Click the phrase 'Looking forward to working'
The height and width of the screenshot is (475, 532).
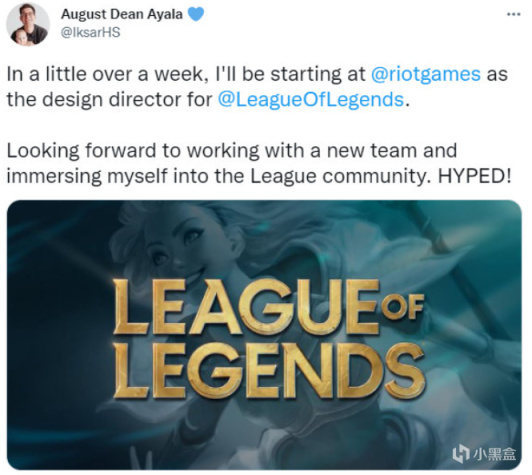pos(133,151)
